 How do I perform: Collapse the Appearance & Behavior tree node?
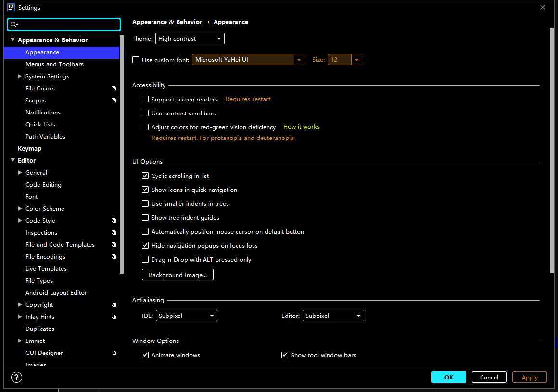pyautogui.click(x=13, y=40)
